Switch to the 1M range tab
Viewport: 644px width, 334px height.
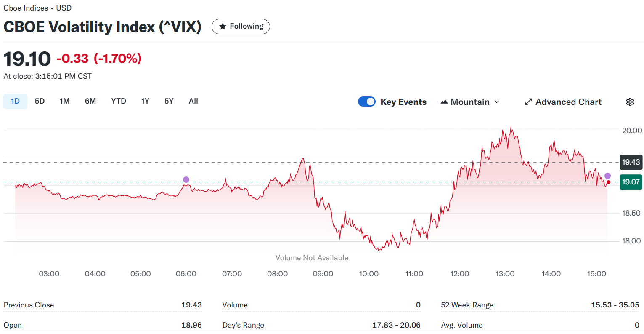click(x=64, y=102)
